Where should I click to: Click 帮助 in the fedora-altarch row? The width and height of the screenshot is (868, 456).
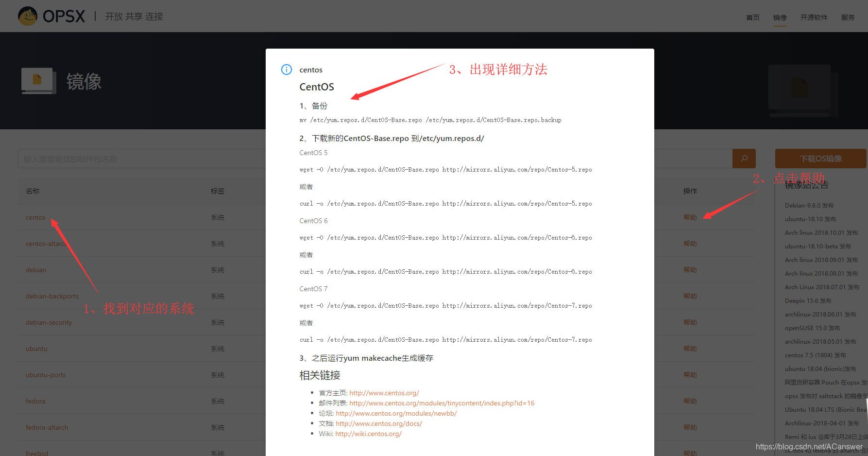point(690,427)
